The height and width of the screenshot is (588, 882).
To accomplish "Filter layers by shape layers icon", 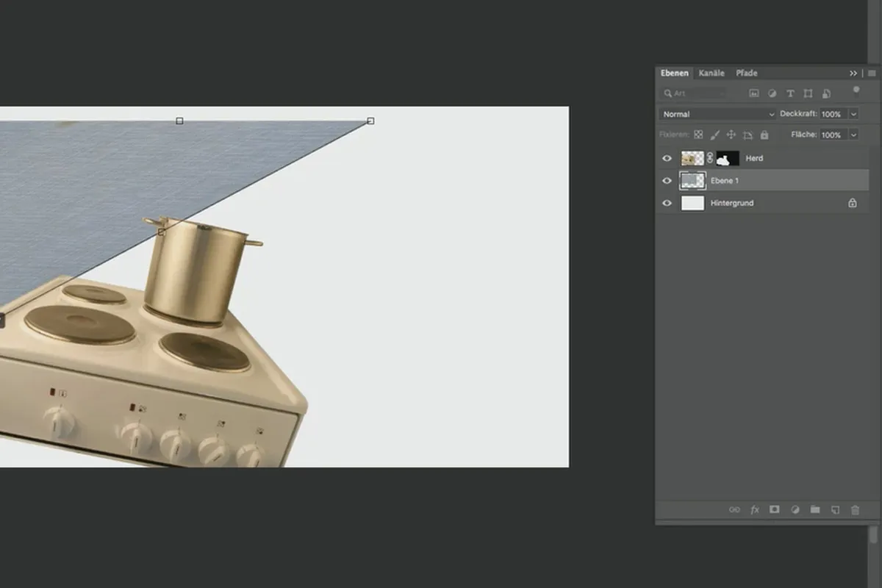I will pos(808,93).
